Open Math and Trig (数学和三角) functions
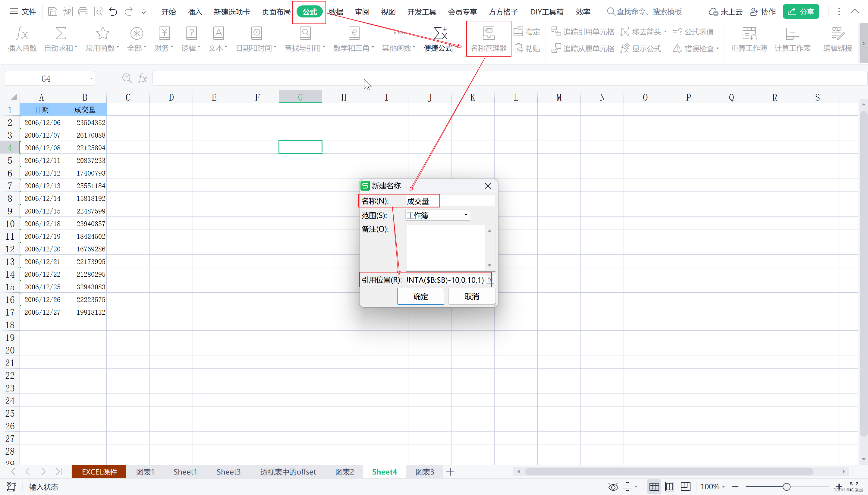This screenshot has width=868, height=495. click(x=354, y=39)
